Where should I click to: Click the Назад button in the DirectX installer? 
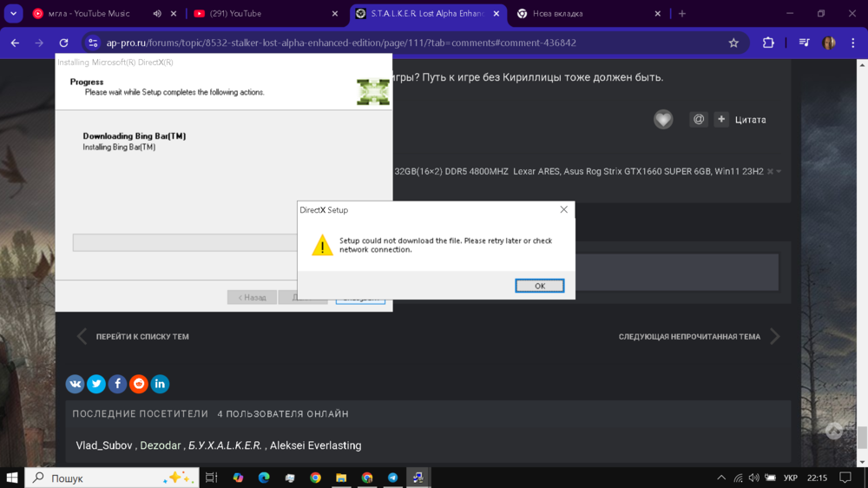click(252, 298)
